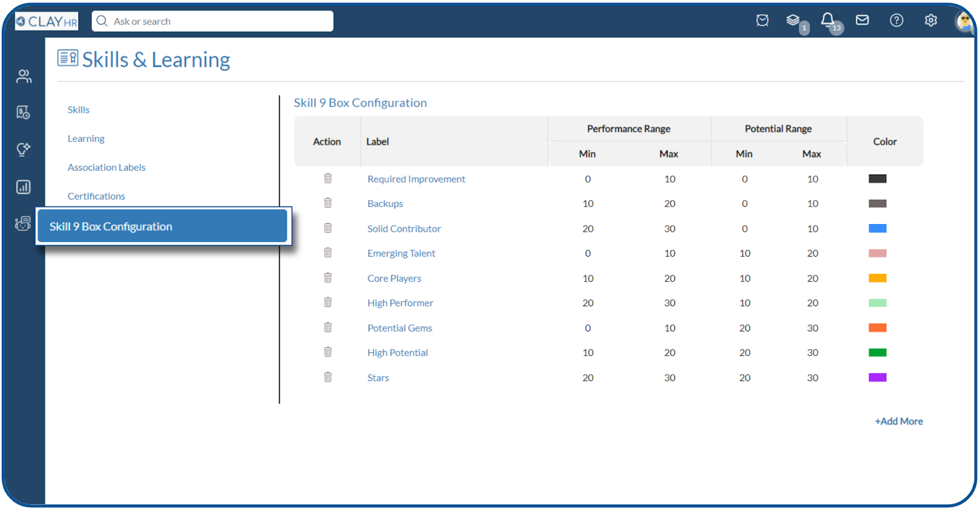Viewport: 980px width, 512px height.
Task: Open the Certifications menu item
Action: tap(96, 196)
